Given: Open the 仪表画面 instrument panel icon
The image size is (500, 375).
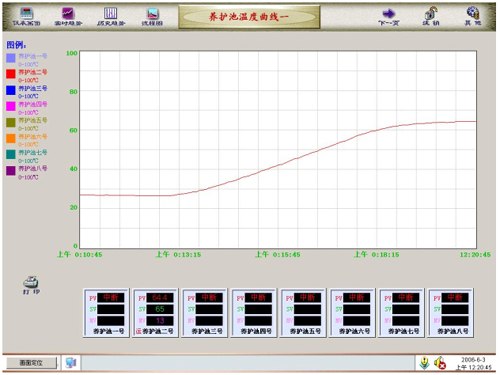Looking at the screenshot, I should [27, 13].
